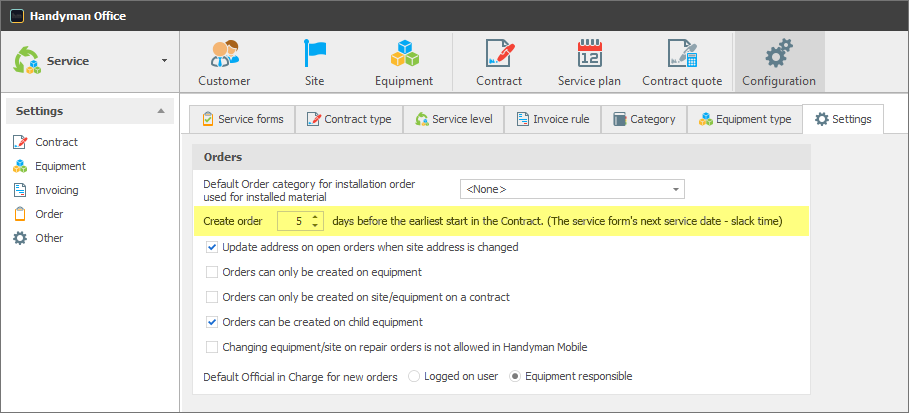Open the Contract toolbar icon

(499, 54)
